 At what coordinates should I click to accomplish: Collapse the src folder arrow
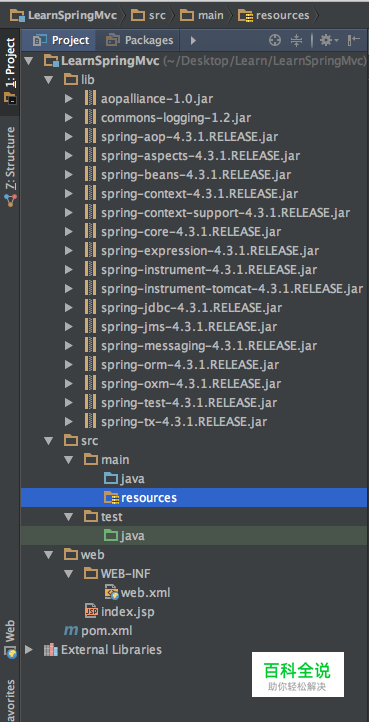coord(49,441)
